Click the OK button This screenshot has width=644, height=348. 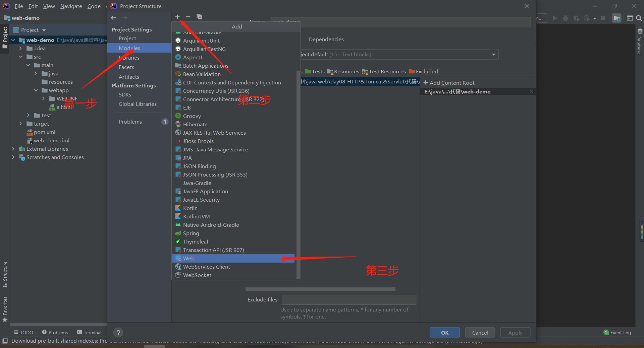pos(445,333)
